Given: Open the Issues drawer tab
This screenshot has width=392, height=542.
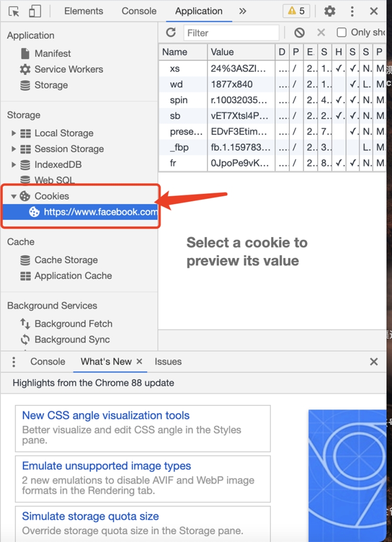Looking at the screenshot, I should tap(168, 362).
